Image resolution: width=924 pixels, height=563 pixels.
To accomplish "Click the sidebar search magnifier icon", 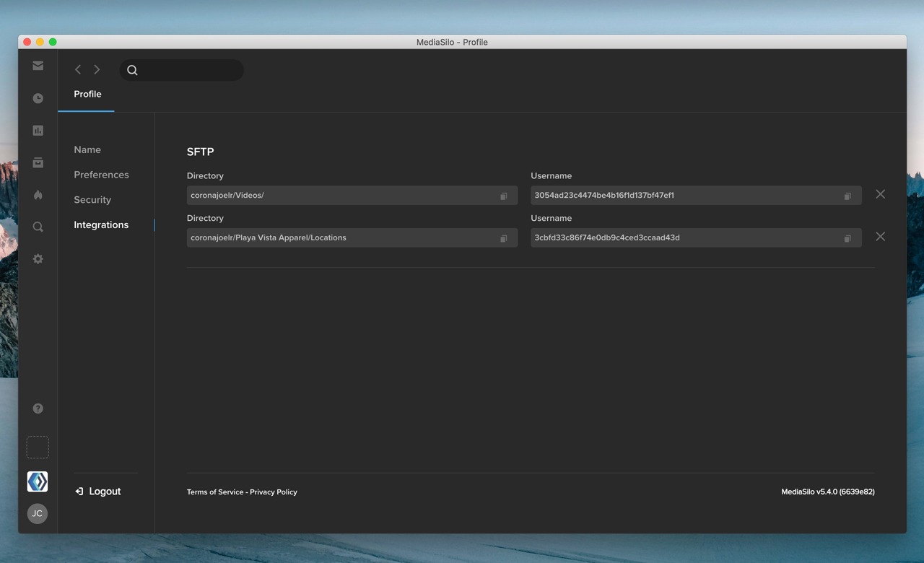I will [38, 227].
